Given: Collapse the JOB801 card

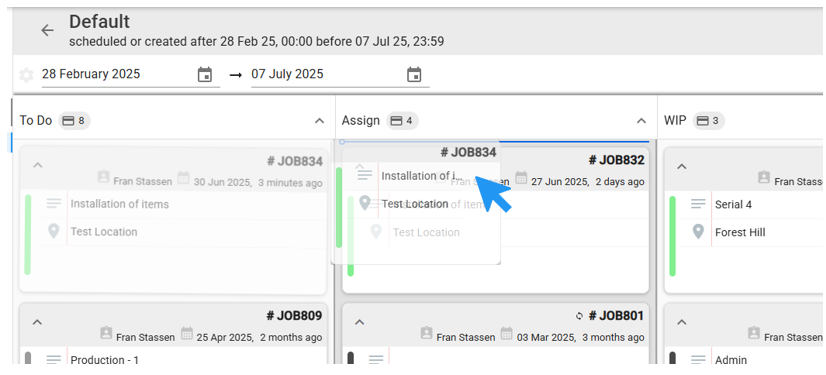Looking at the screenshot, I should click(x=359, y=322).
